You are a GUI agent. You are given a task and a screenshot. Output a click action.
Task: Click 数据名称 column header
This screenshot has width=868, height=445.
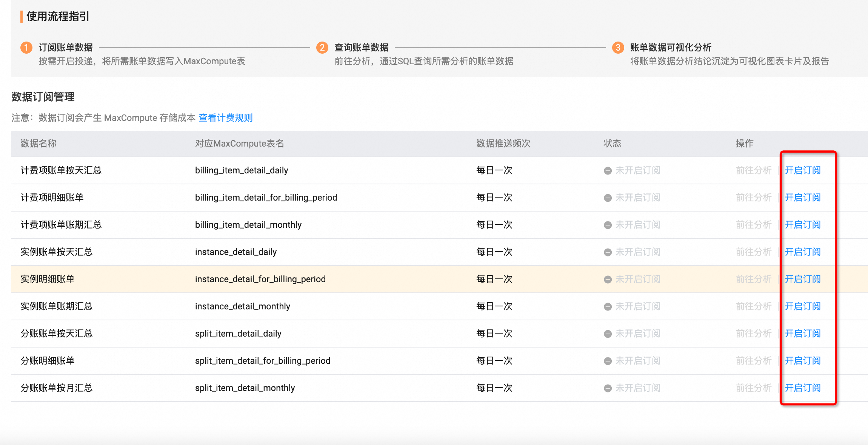pyautogui.click(x=38, y=144)
